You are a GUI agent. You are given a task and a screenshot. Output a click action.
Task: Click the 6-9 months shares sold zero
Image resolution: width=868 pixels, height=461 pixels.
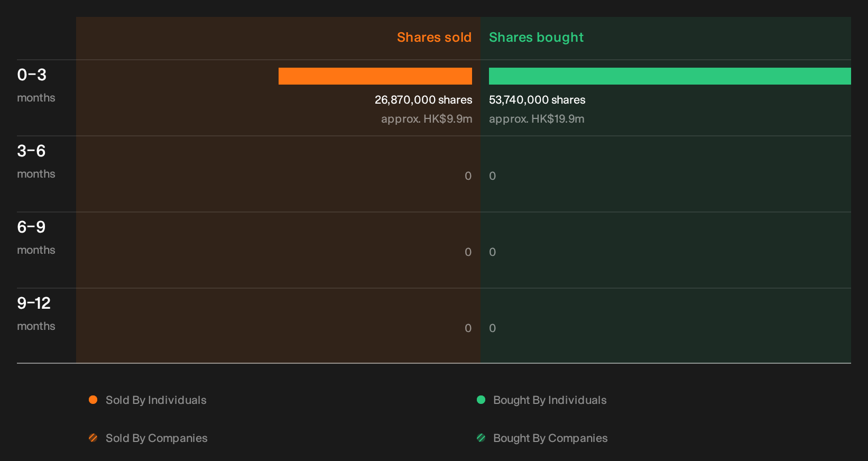tap(468, 252)
